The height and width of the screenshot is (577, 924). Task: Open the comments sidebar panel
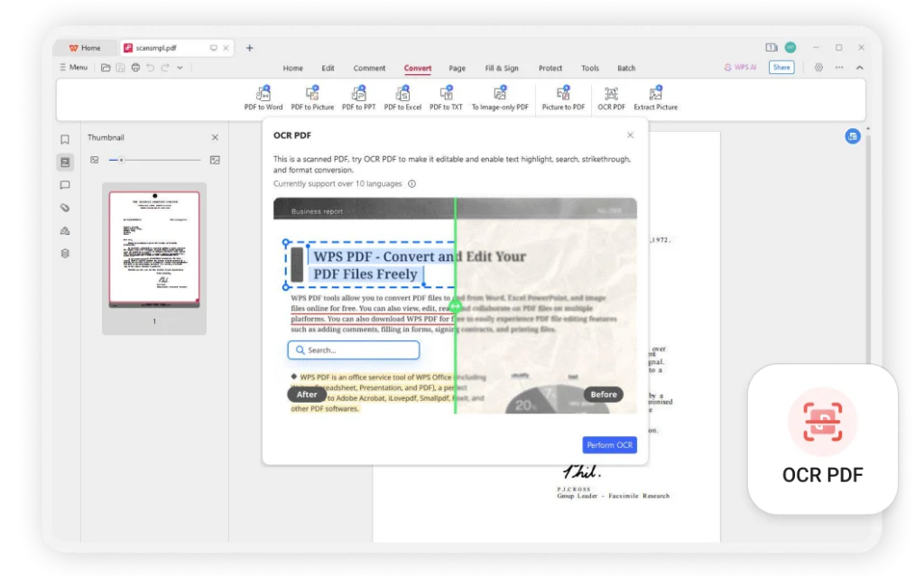pos(65,185)
